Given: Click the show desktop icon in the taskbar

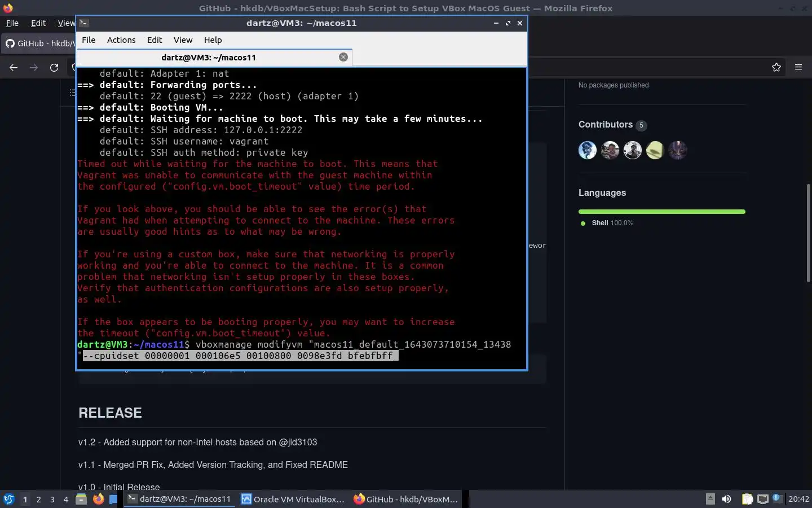Looking at the screenshot, I should coord(113,499).
